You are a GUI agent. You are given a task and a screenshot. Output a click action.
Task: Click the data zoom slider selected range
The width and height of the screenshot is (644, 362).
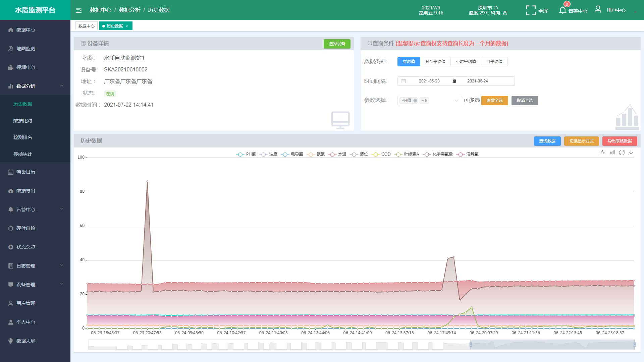pyautogui.click(x=553, y=345)
